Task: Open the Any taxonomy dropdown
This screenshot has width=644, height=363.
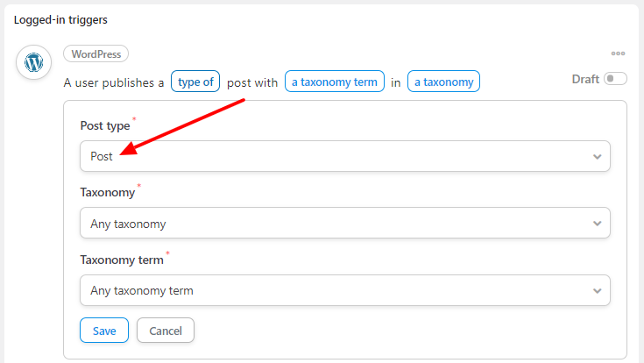Action: coord(345,224)
